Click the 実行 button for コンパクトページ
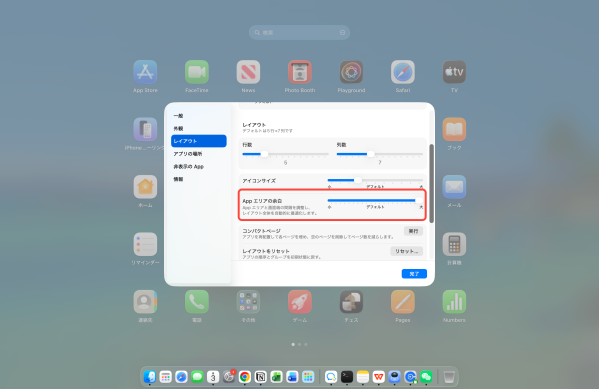The image size is (599, 389). point(413,231)
